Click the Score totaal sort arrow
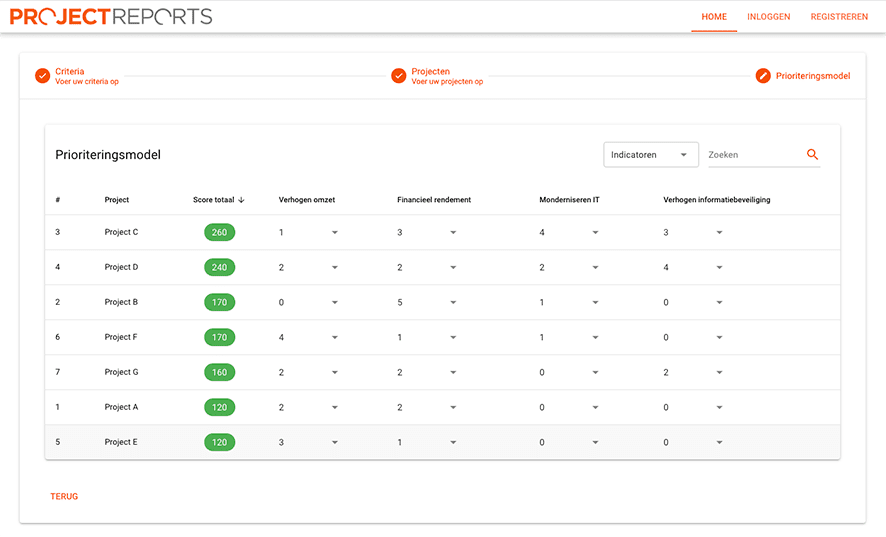886x537 pixels. point(241,200)
